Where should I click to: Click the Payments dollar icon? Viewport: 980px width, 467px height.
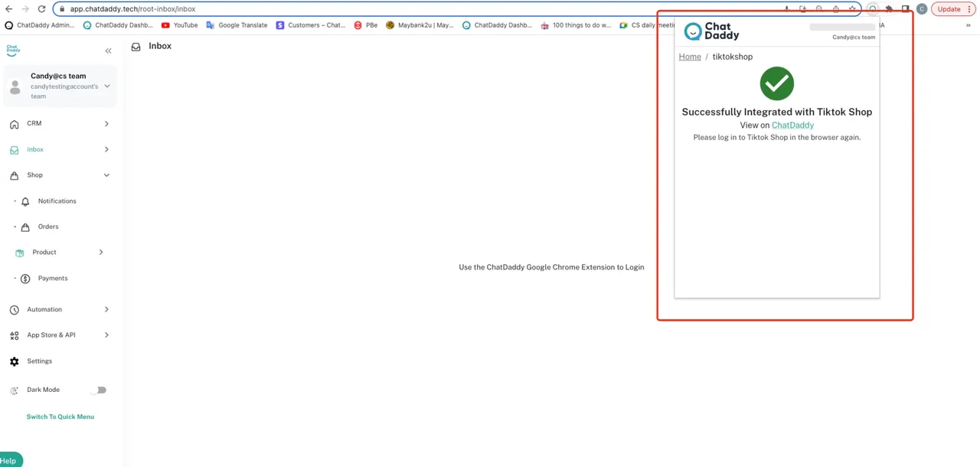click(x=25, y=279)
